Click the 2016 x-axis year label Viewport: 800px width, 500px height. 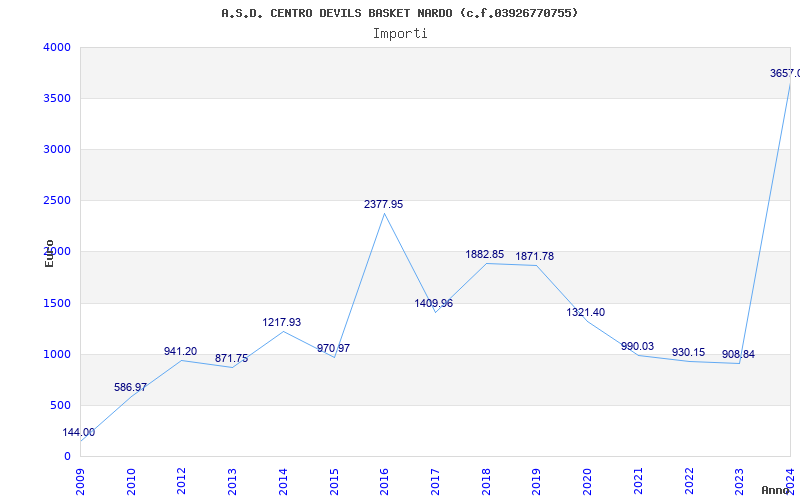pos(385,482)
